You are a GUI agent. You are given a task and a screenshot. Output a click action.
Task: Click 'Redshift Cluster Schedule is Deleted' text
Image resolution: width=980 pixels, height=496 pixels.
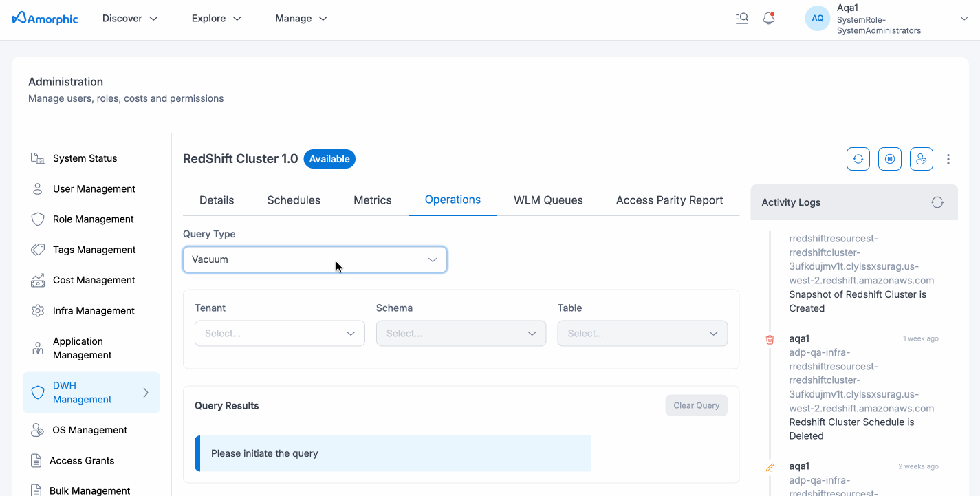851,429
